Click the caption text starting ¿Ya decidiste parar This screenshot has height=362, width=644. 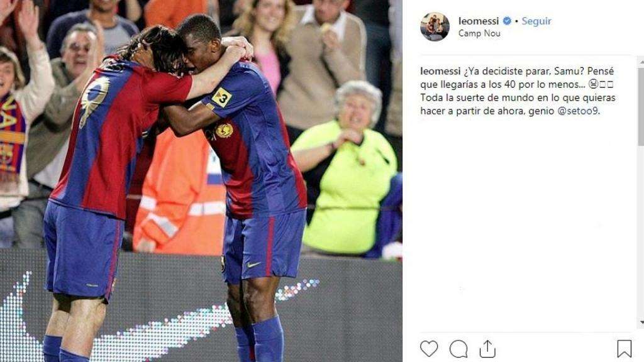click(x=518, y=90)
